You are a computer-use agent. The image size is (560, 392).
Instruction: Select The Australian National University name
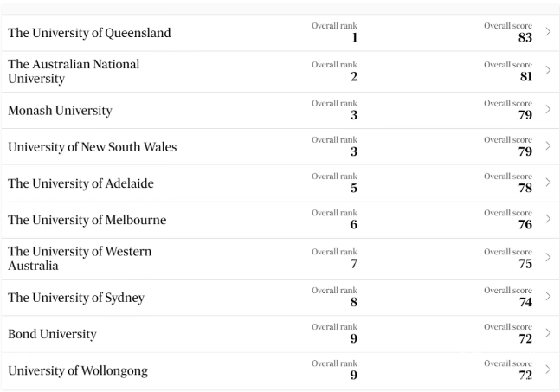coord(74,72)
